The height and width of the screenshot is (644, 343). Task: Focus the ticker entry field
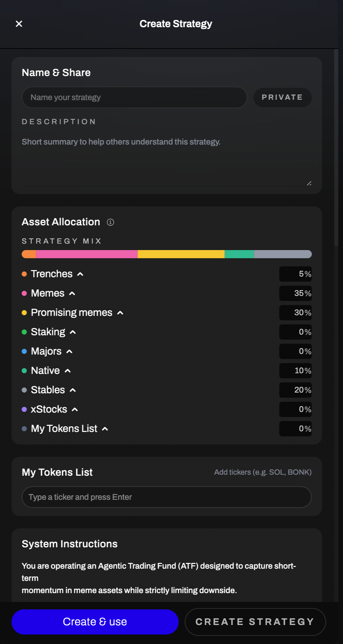[166, 497]
